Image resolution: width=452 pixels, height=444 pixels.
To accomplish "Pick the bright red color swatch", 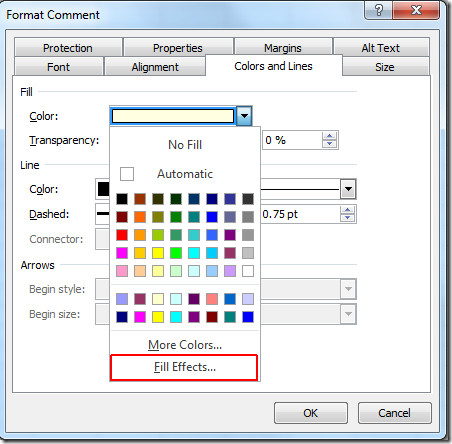I will [x=122, y=235].
